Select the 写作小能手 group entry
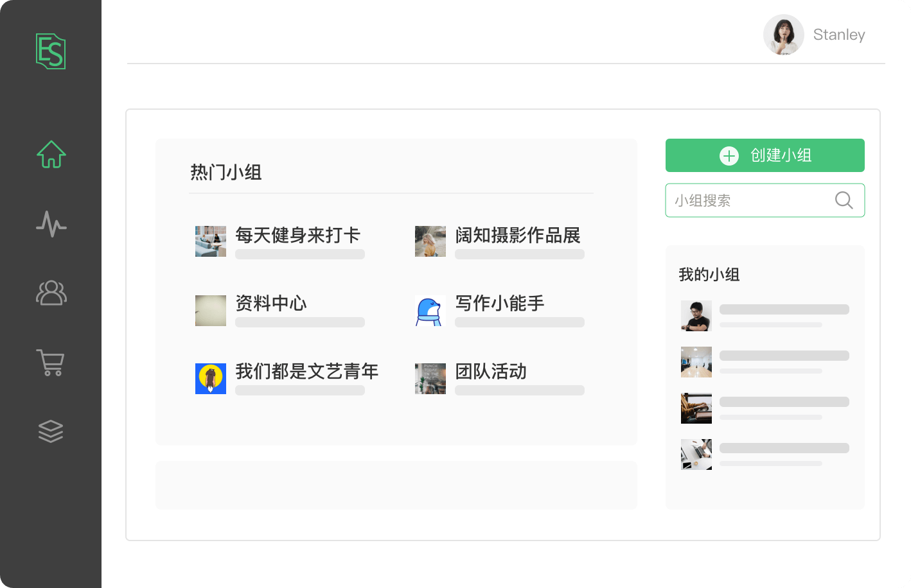This screenshot has height=588, width=911. pos(500,304)
